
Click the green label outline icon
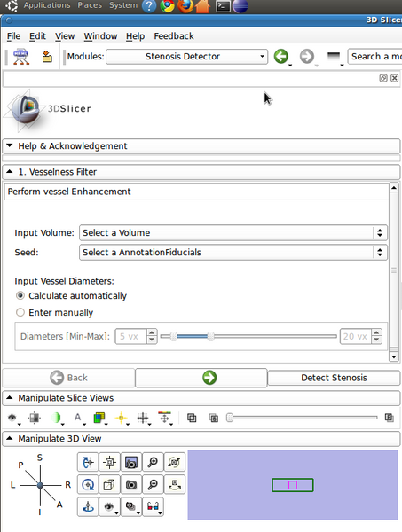click(x=57, y=418)
